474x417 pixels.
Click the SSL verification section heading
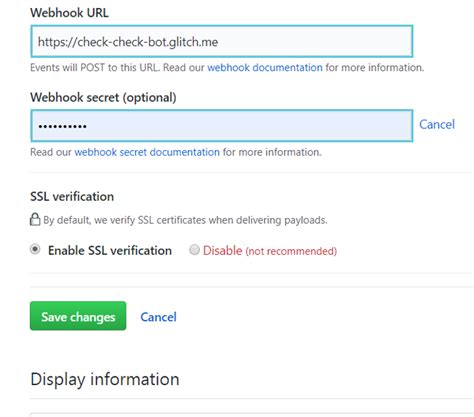pyautogui.click(x=72, y=196)
